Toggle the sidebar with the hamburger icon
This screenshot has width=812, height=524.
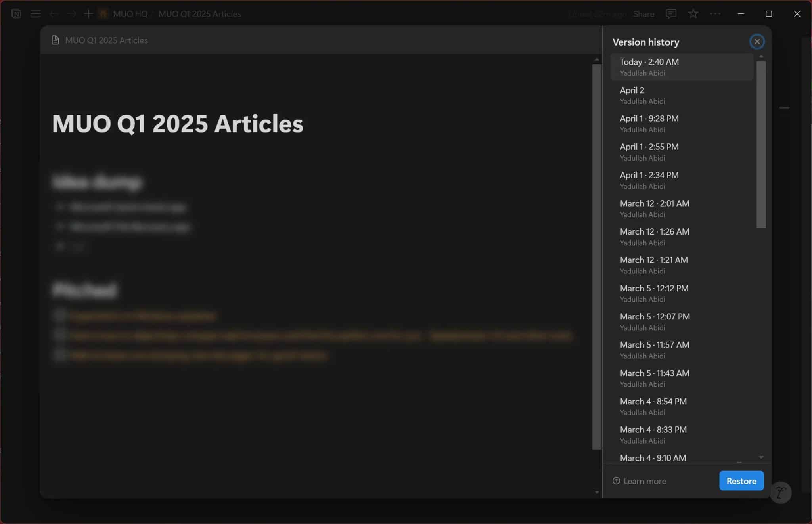pos(36,13)
